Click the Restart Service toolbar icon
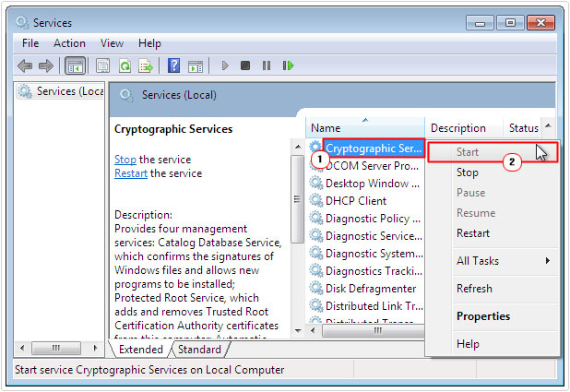 click(288, 65)
